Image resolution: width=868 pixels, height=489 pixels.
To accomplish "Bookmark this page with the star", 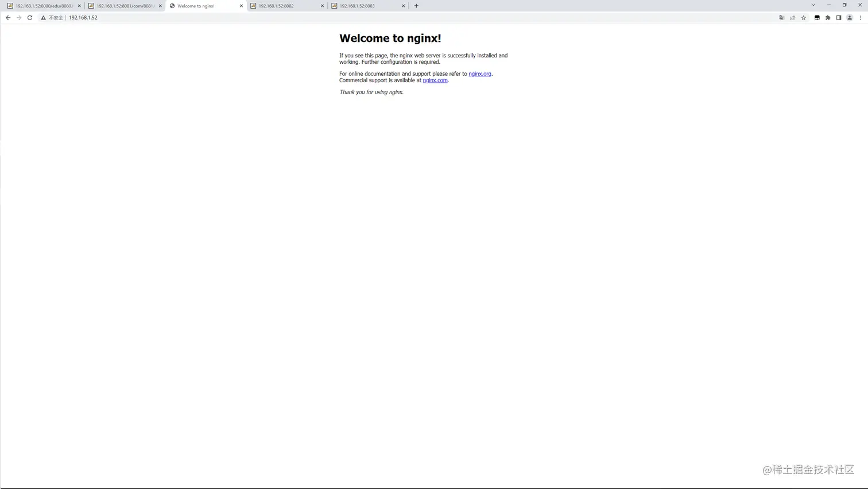I will [804, 18].
